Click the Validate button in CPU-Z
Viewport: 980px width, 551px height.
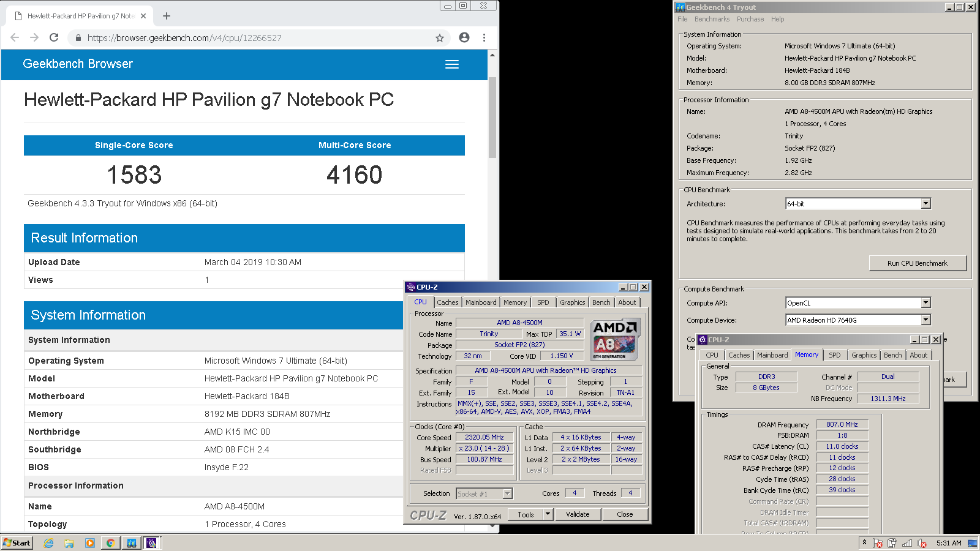click(578, 514)
